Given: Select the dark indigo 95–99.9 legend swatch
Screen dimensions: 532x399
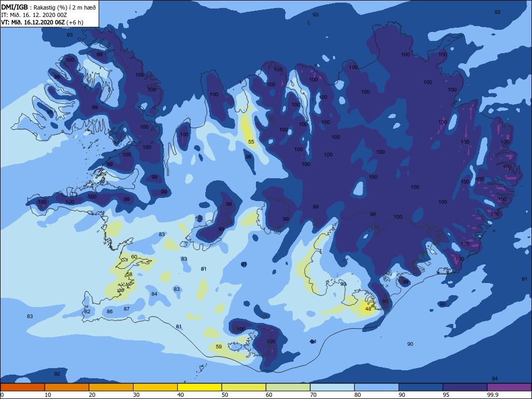Looking at the screenshot, I should (465, 387).
